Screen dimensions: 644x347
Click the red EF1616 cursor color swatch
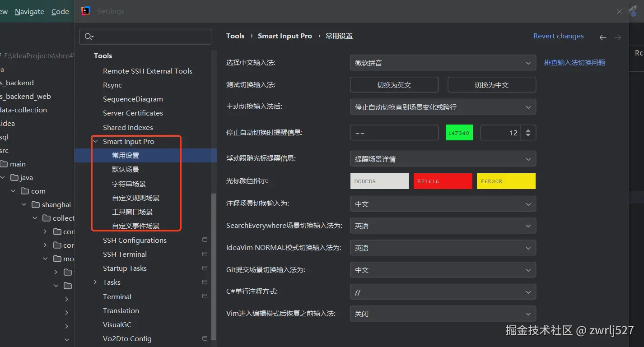coord(443,181)
